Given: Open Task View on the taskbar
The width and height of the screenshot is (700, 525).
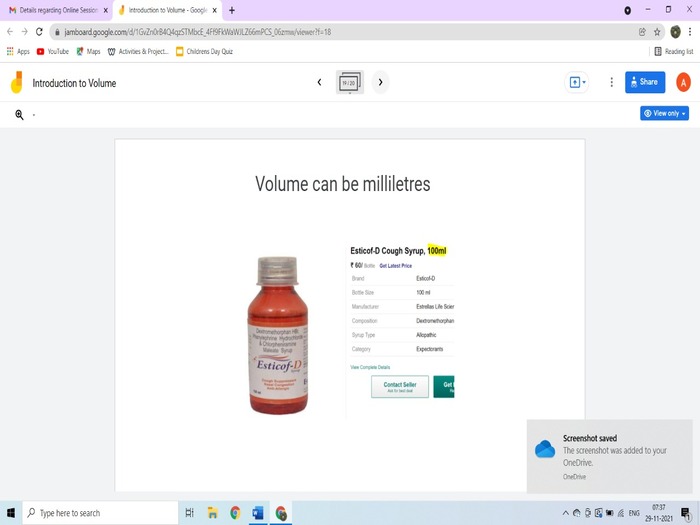Looking at the screenshot, I should [189, 513].
